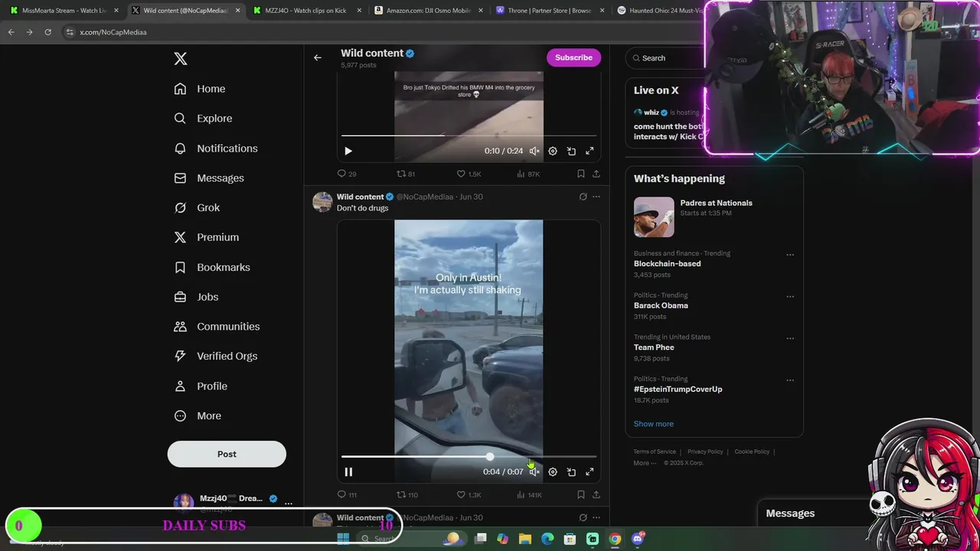The height and width of the screenshot is (551, 980).
Task: Open options for Barack Obama trend
Action: coord(790,297)
